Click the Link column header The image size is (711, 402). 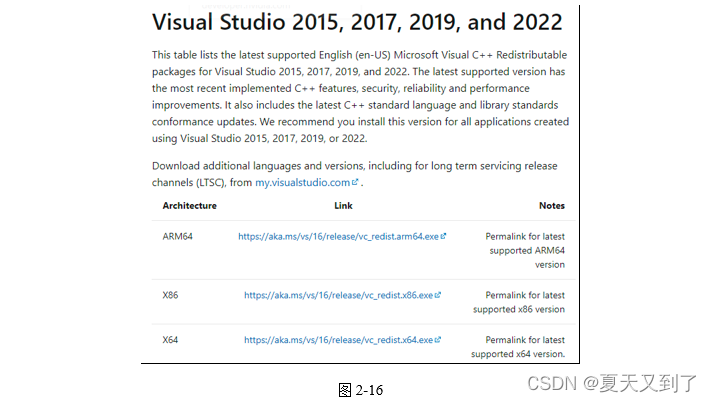click(343, 206)
